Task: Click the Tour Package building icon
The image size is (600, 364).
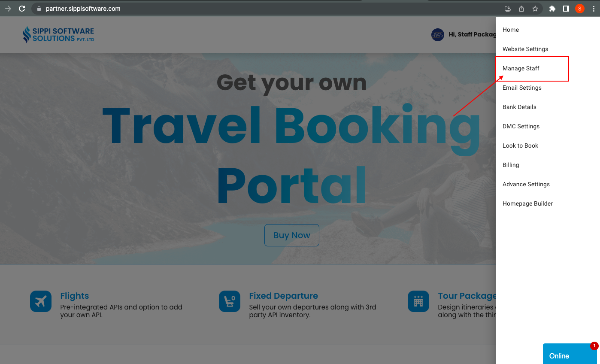Action: tap(418, 301)
